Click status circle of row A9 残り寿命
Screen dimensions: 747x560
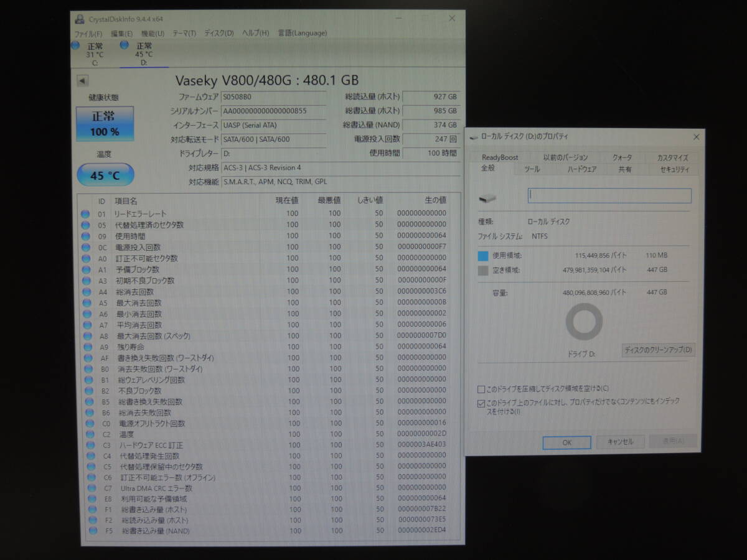(x=87, y=347)
